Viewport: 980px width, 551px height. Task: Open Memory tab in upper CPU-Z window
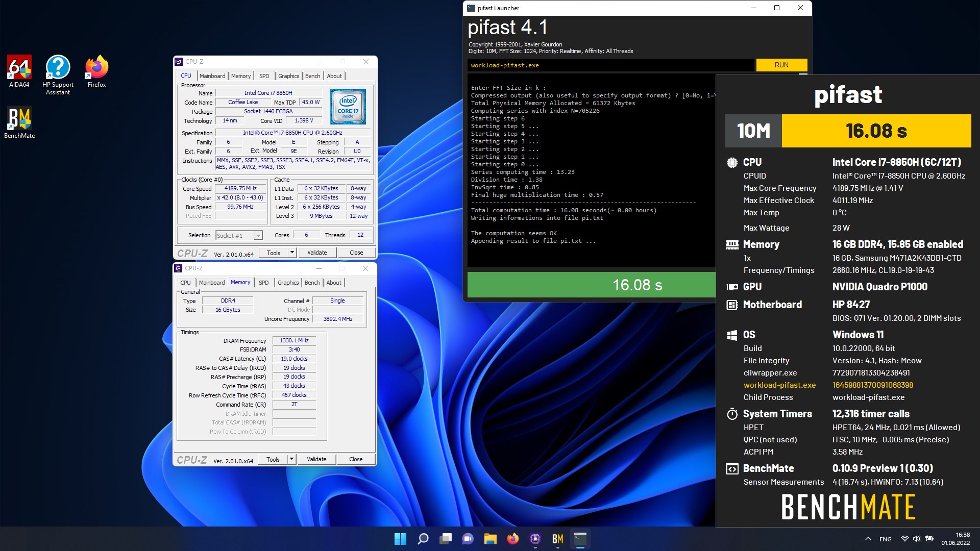point(241,76)
